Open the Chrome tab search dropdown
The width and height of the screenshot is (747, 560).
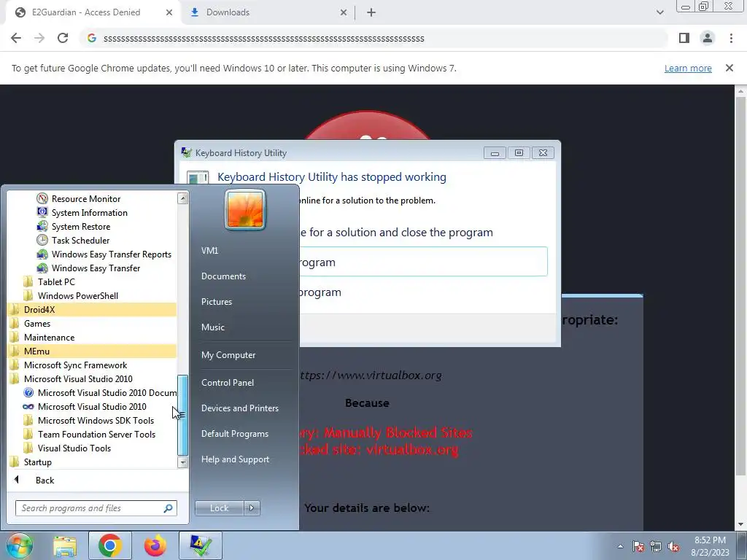659,12
